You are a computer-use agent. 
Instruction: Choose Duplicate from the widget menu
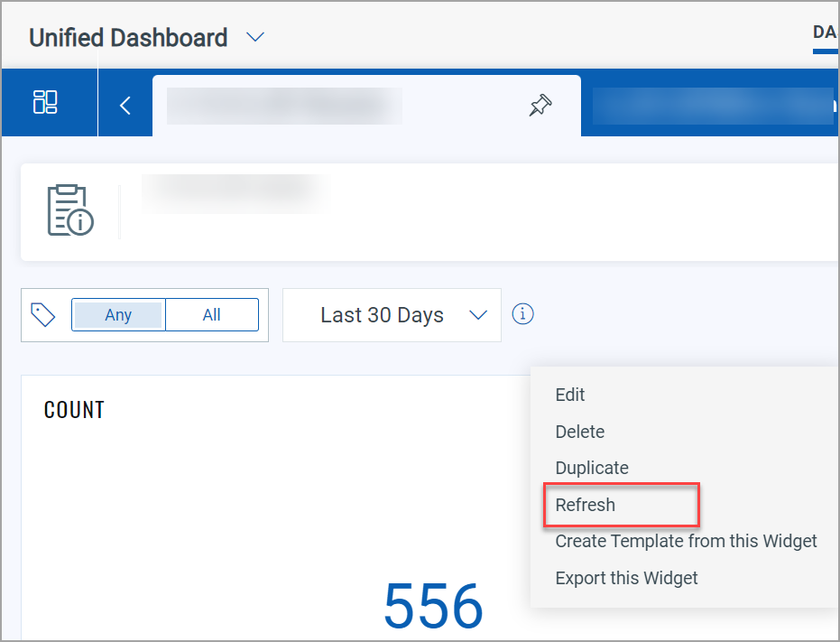592,469
